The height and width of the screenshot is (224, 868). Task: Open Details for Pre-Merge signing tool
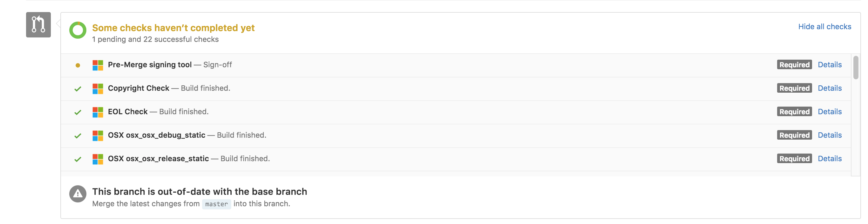[x=830, y=65]
